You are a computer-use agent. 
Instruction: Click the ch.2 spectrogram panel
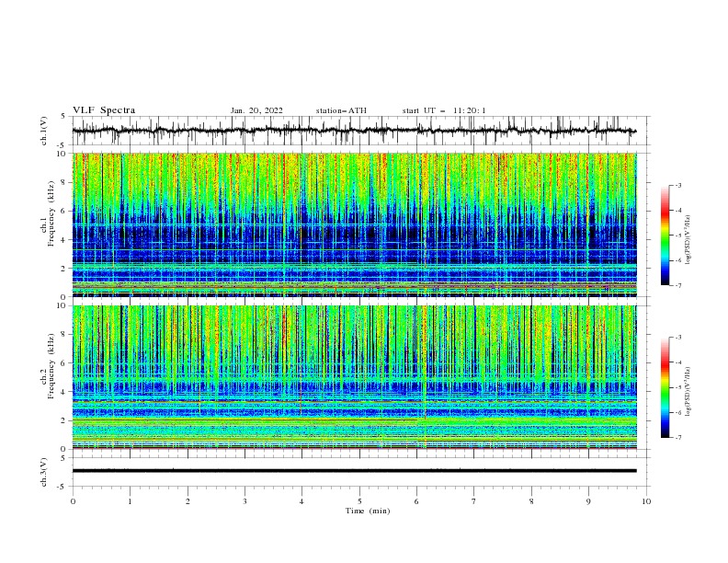(354, 377)
